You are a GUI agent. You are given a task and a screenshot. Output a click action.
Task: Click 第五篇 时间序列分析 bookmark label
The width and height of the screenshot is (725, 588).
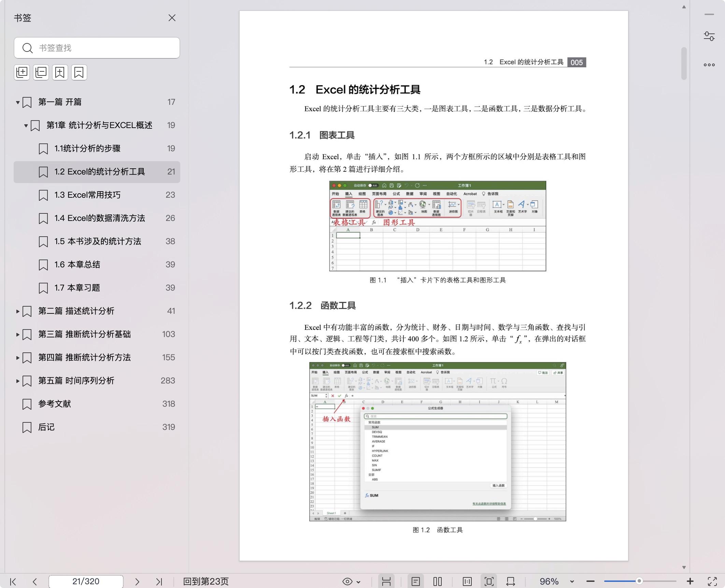click(76, 381)
